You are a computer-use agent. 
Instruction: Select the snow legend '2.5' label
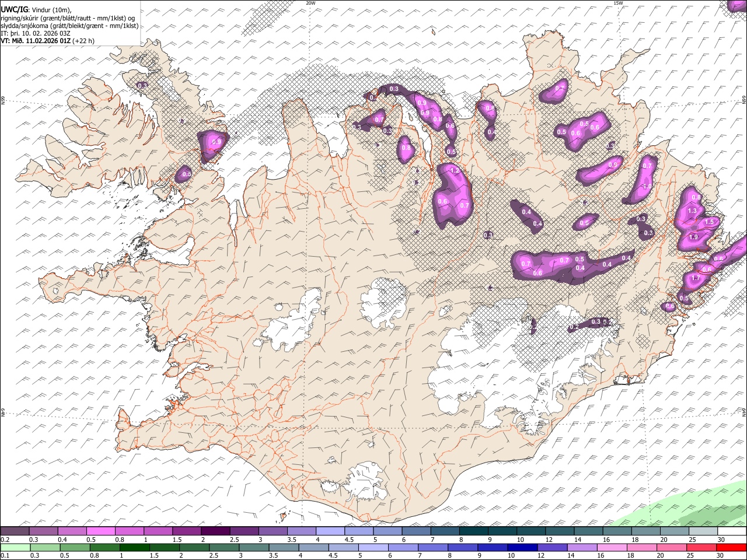234,540
